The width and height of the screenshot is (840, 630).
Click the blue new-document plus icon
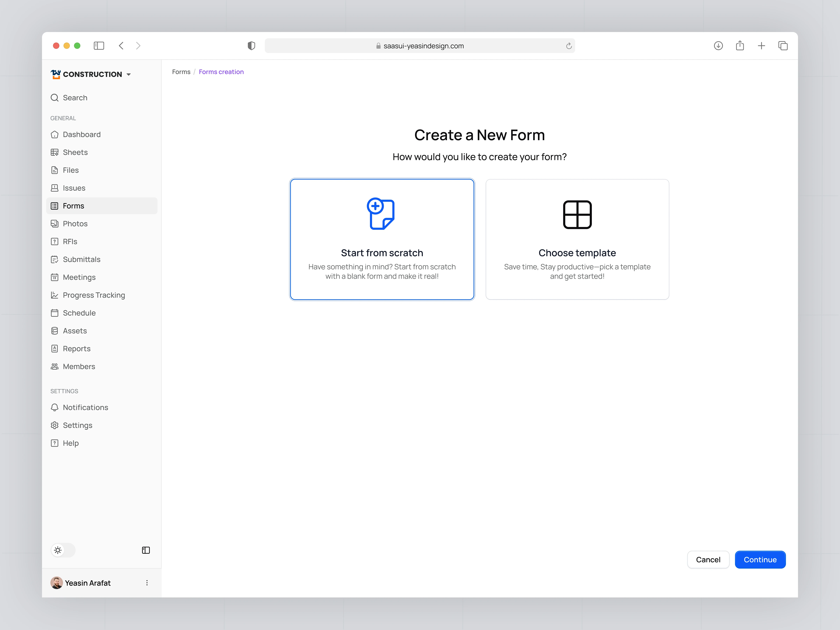pos(381,214)
